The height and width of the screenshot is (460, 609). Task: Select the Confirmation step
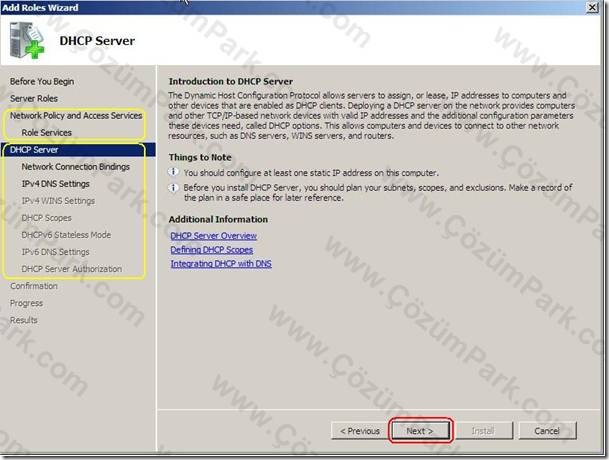click(x=34, y=286)
